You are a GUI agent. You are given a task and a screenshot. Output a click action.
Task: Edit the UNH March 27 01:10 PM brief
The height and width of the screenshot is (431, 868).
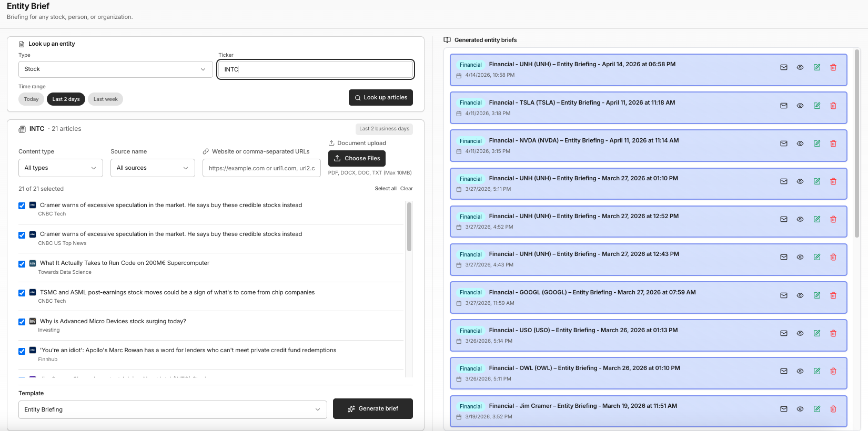tap(817, 181)
